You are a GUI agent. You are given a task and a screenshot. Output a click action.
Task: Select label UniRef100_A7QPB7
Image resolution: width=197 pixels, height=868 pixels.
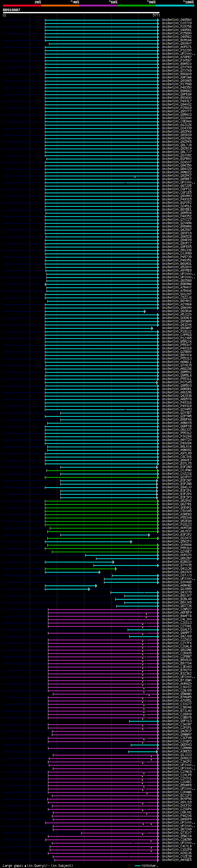pos(177,57)
